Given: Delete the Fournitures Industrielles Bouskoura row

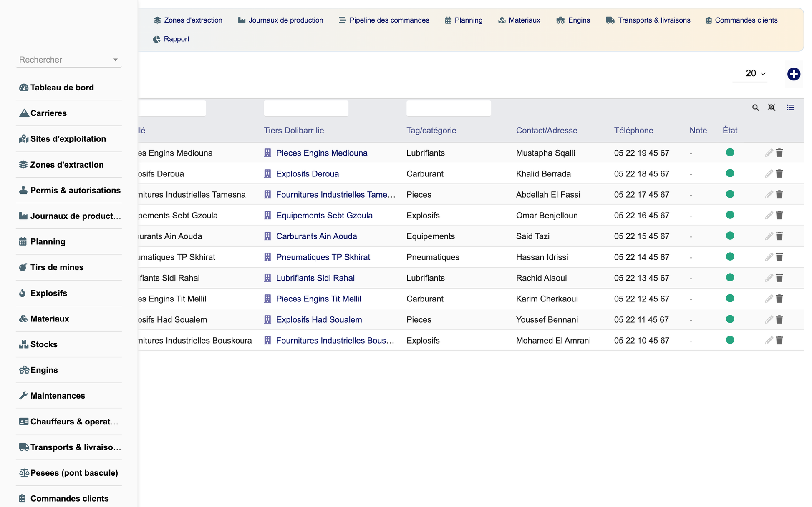Looking at the screenshot, I should pyautogui.click(x=779, y=341).
